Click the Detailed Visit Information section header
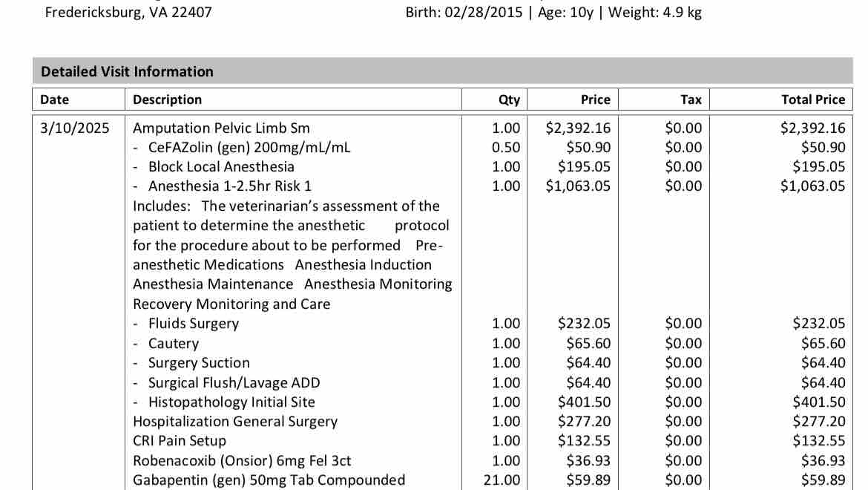The height and width of the screenshot is (490, 868). click(127, 71)
